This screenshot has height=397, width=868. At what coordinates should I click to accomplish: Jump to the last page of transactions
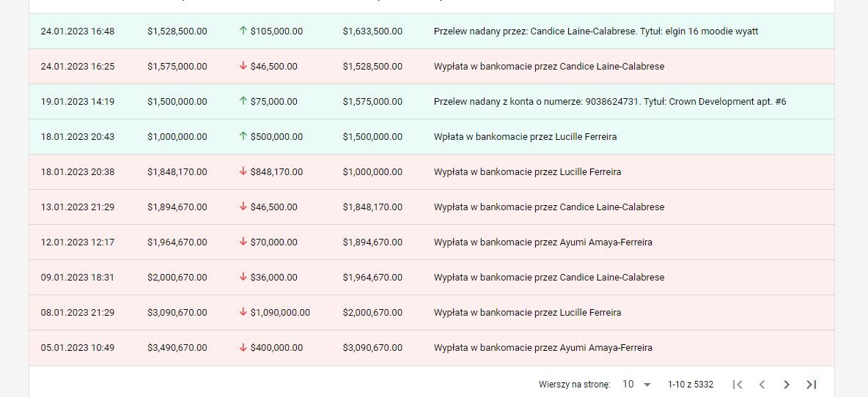pos(812,385)
